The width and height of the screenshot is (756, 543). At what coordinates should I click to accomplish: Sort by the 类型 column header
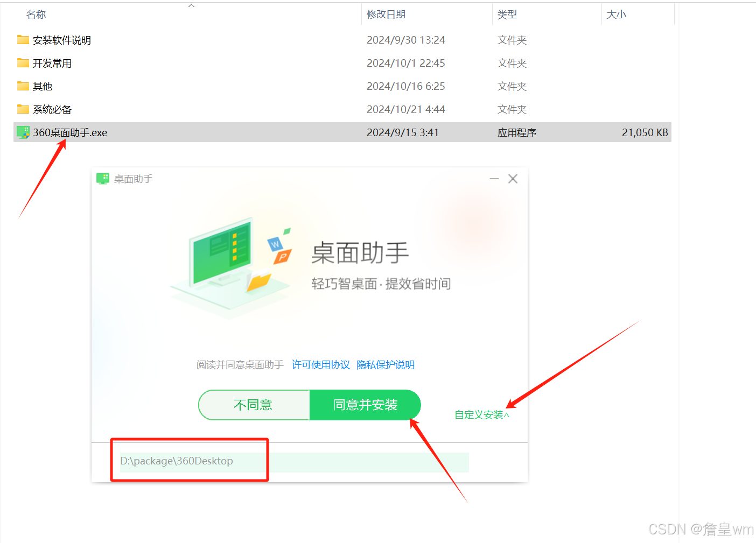[507, 15]
